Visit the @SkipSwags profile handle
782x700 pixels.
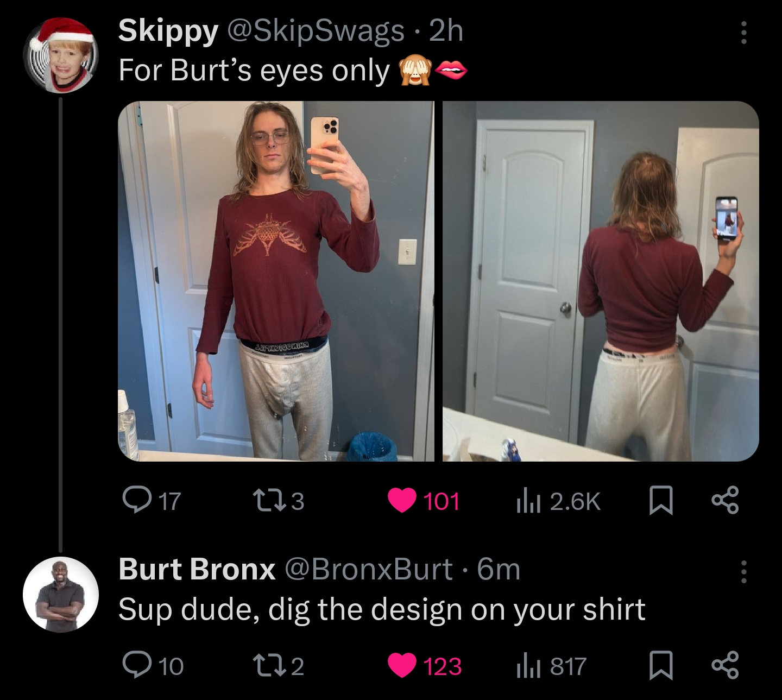point(315,30)
